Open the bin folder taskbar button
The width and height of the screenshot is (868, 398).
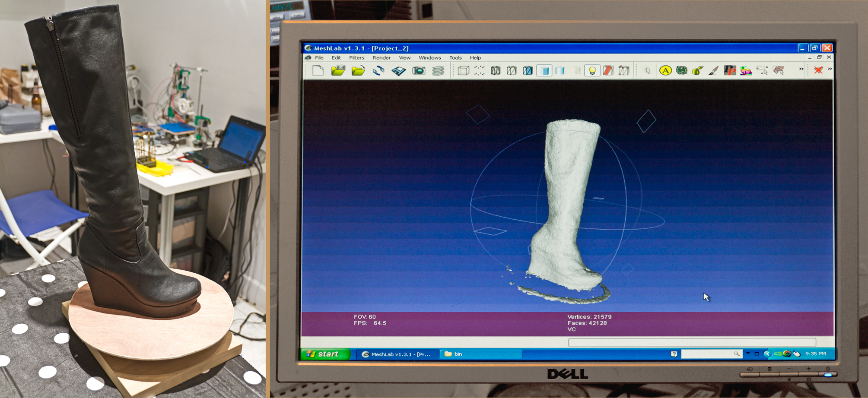tap(480, 354)
